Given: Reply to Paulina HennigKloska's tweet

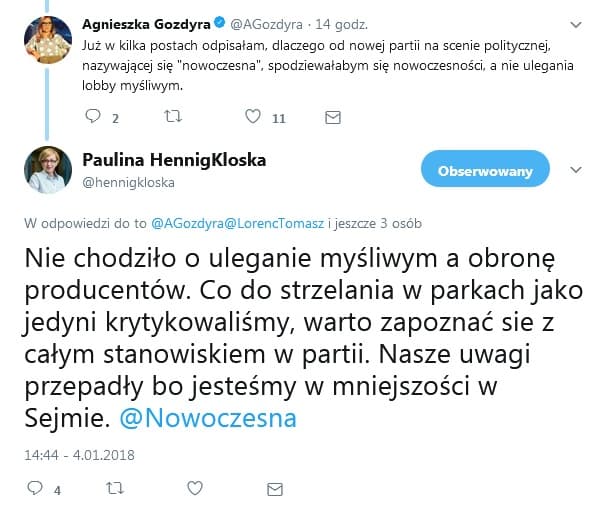Looking at the screenshot, I should pos(35,488).
